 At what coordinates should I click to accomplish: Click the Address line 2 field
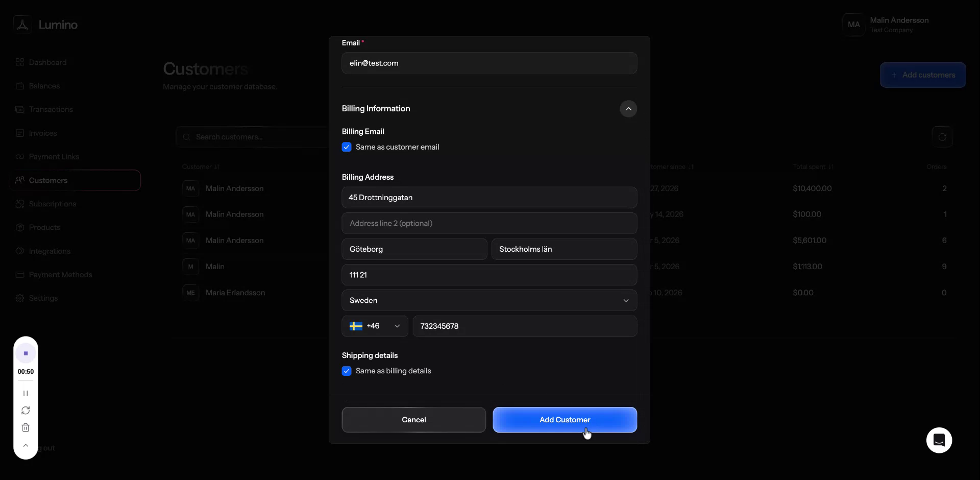pyautogui.click(x=489, y=223)
